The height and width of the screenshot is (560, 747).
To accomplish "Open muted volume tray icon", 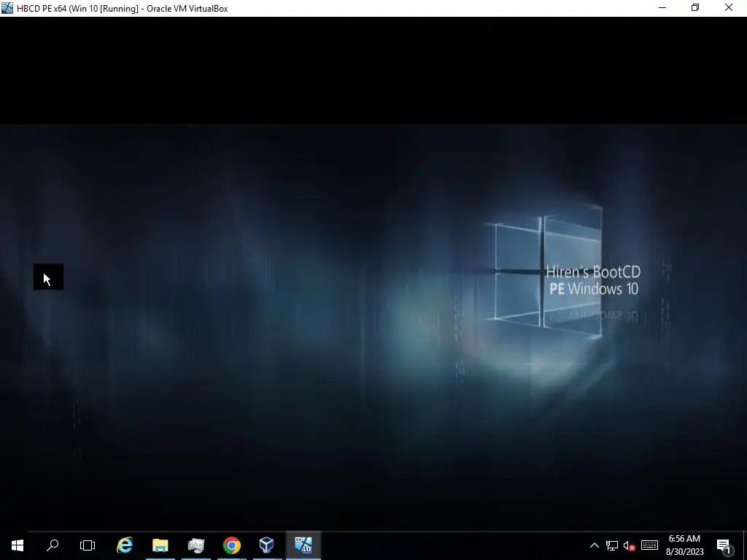I will point(630,545).
